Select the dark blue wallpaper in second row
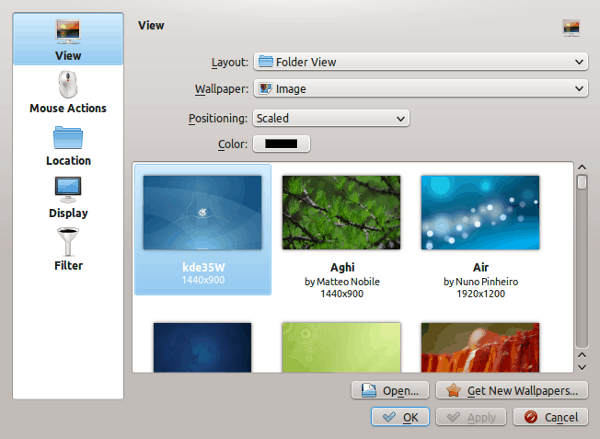The width and height of the screenshot is (600, 439). (x=203, y=346)
